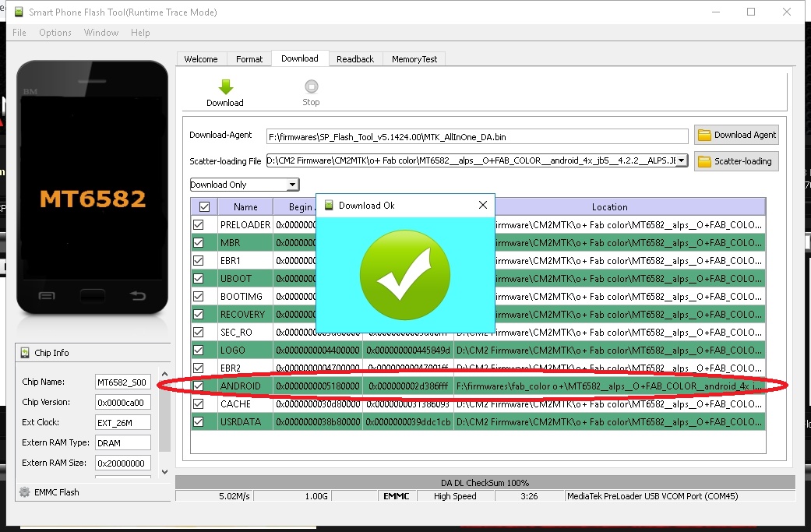Click the Name column header

pos(245,207)
